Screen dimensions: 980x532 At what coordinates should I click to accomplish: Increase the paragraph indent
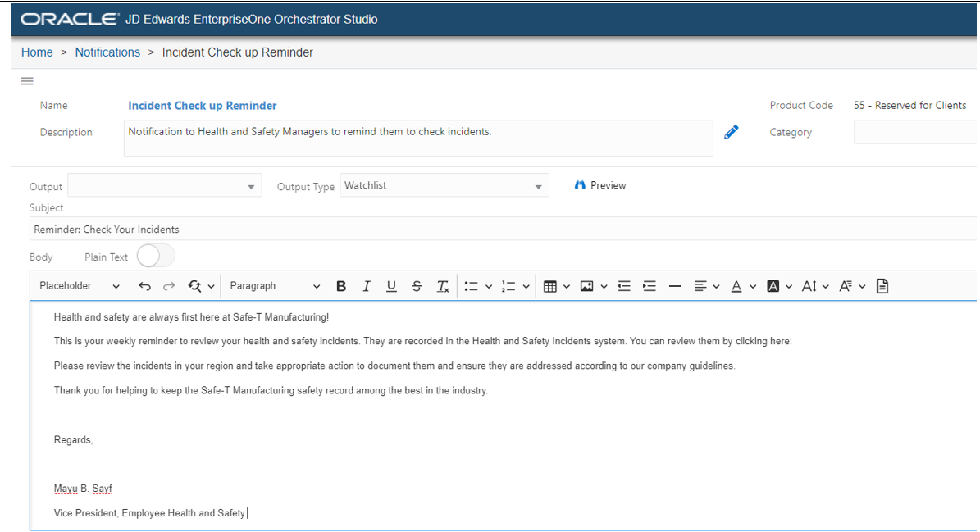click(650, 286)
